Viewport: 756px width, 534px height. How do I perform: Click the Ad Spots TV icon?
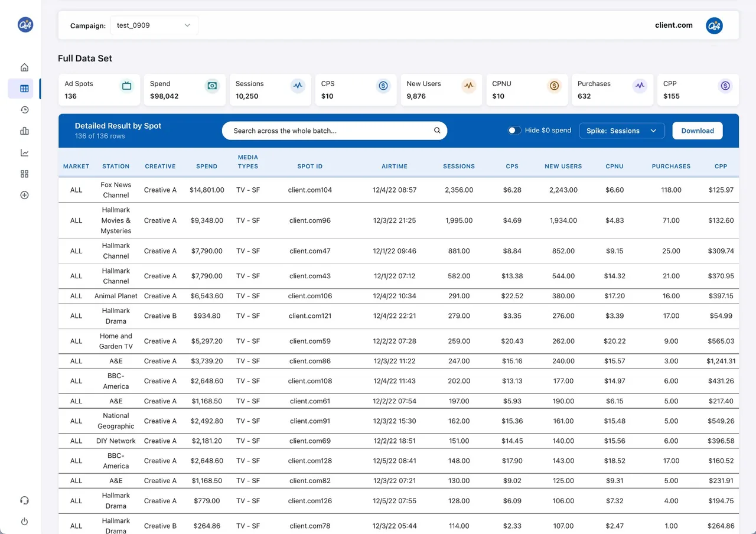pyautogui.click(x=126, y=86)
